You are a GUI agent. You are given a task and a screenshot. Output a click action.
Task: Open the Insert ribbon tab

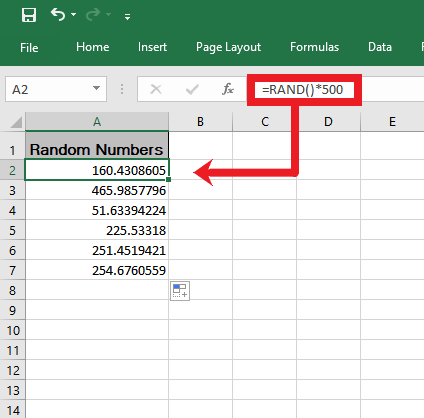pos(152,47)
